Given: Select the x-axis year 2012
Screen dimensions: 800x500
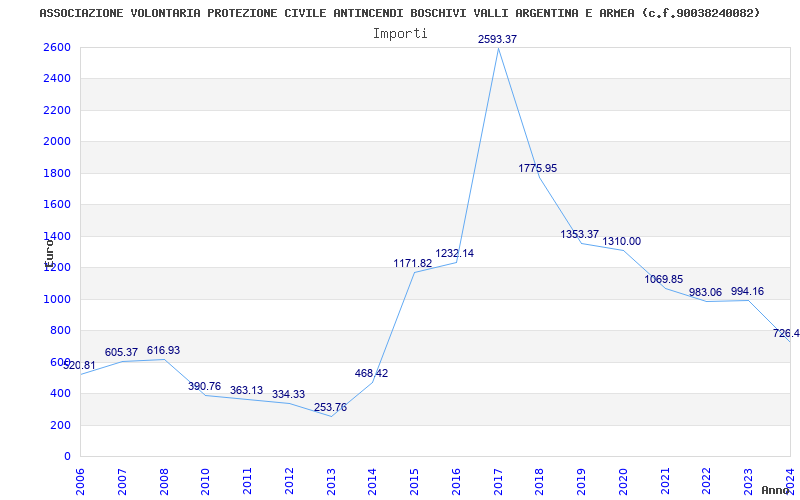Looking at the screenshot, I should coord(289,481).
